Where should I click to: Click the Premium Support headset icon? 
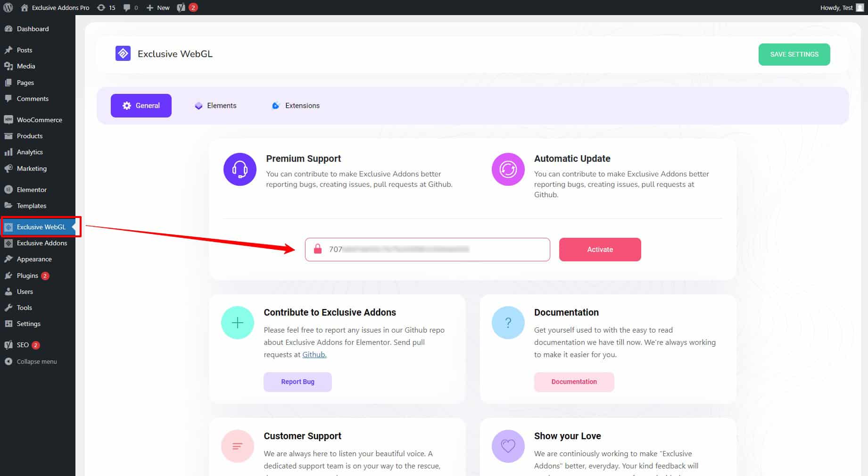[240, 169]
